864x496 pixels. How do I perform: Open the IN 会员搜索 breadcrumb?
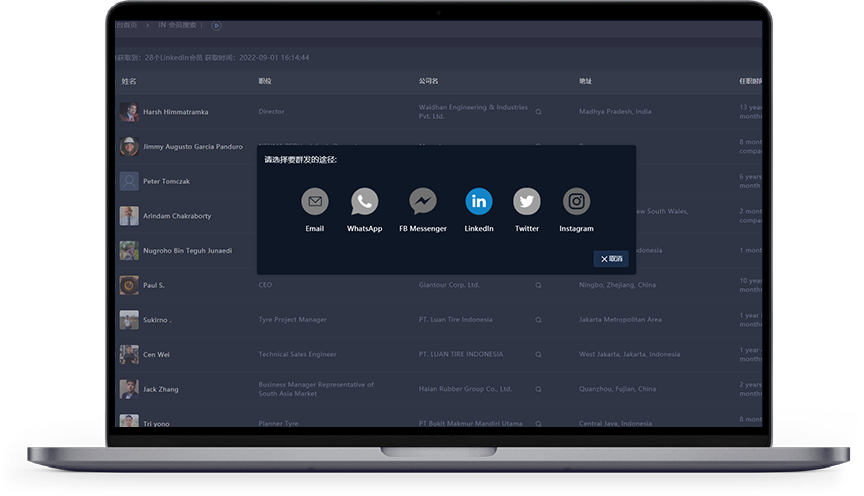[x=177, y=25]
